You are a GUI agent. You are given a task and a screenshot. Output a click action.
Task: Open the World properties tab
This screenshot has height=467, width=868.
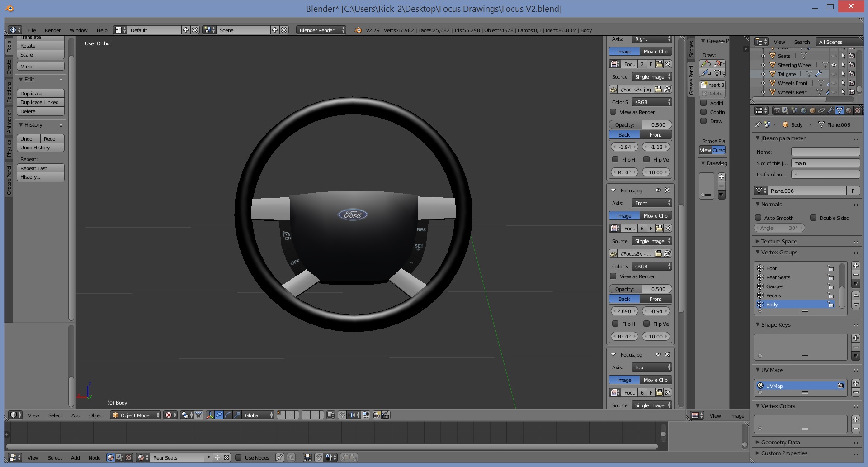[803, 110]
